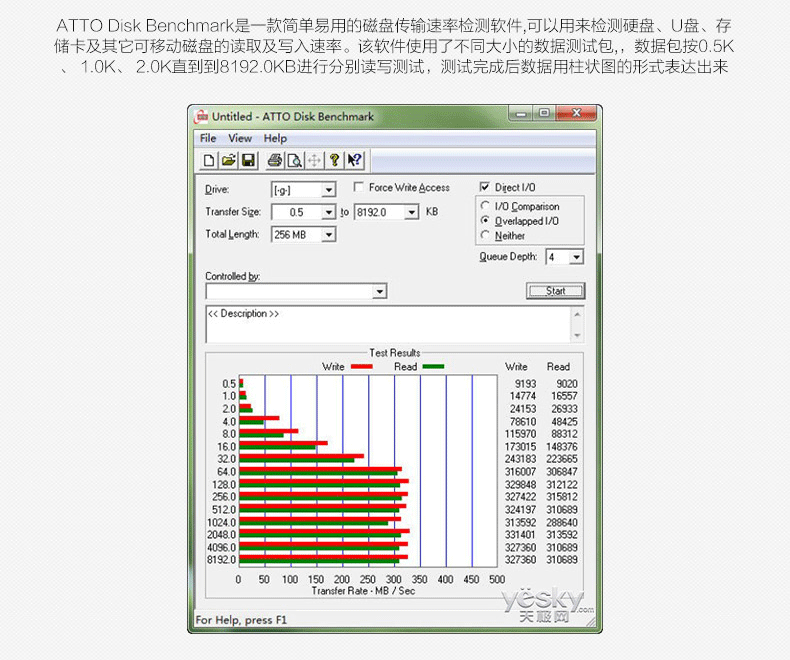790x660 pixels.
Task: Click the 8192.0 row label in chart
Action: 221,560
